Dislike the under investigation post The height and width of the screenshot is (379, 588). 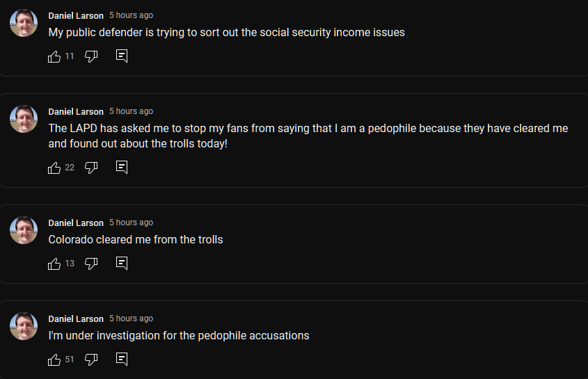tap(91, 360)
